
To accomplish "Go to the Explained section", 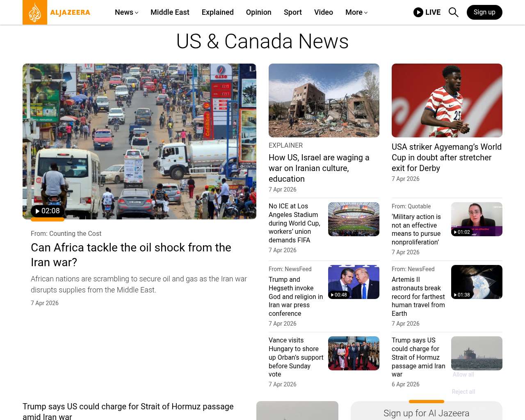I will point(218,12).
